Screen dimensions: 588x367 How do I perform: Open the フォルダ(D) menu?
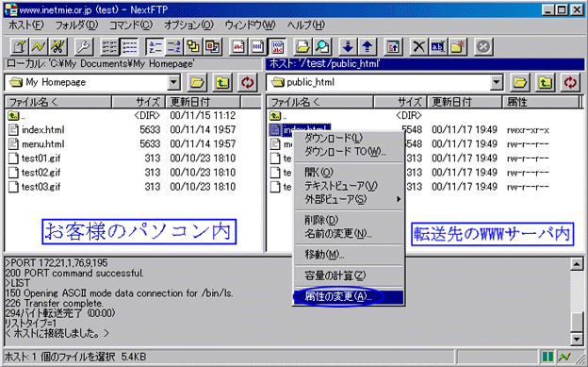pyautogui.click(x=76, y=25)
